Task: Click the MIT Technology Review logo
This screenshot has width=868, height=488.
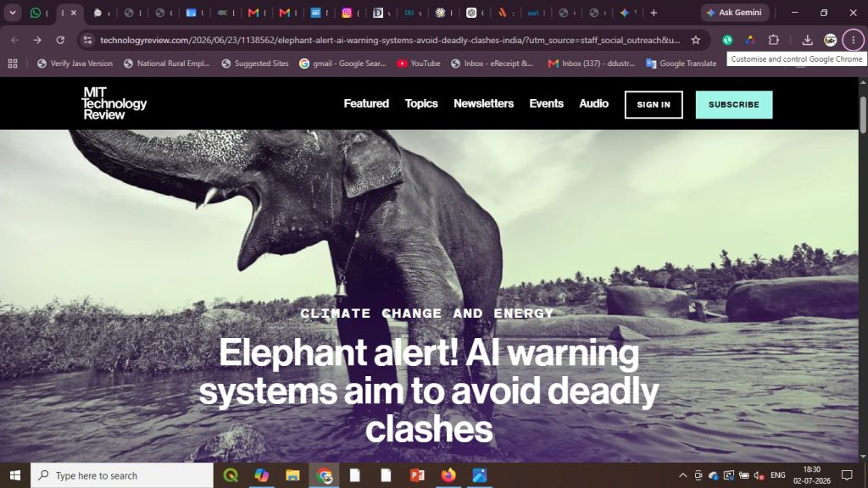Action: pyautogui.click(x=114, y=103)
